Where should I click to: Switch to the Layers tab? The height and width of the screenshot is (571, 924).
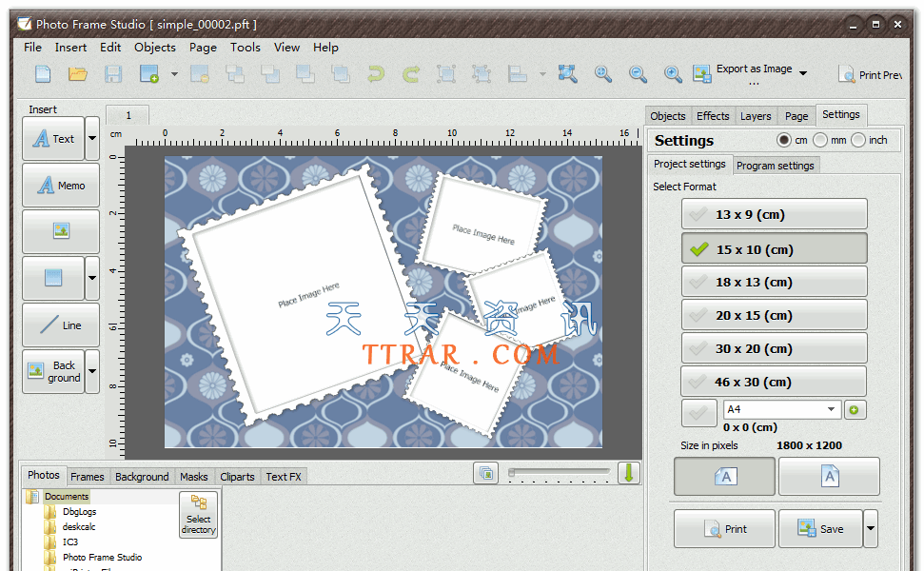[x=756, y=116]
